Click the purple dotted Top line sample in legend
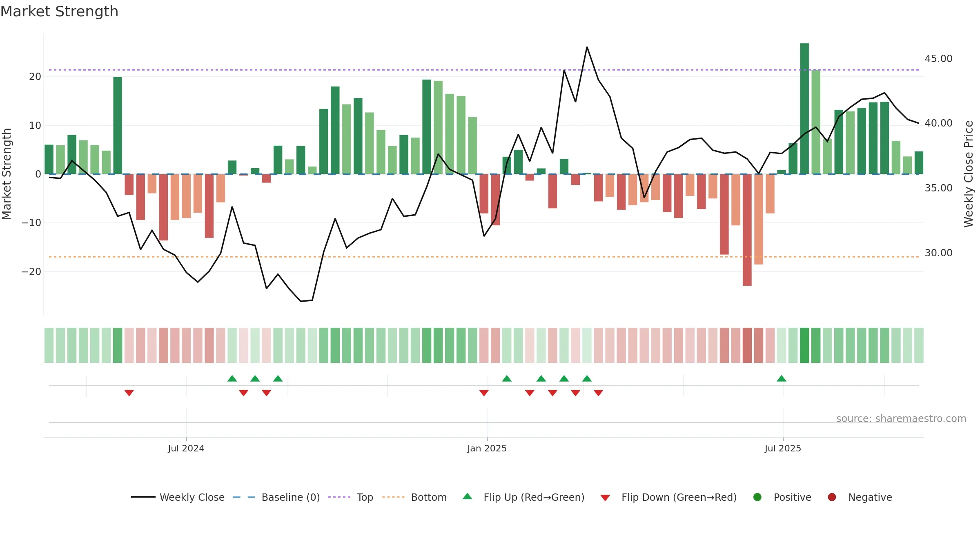 [339, 497]
